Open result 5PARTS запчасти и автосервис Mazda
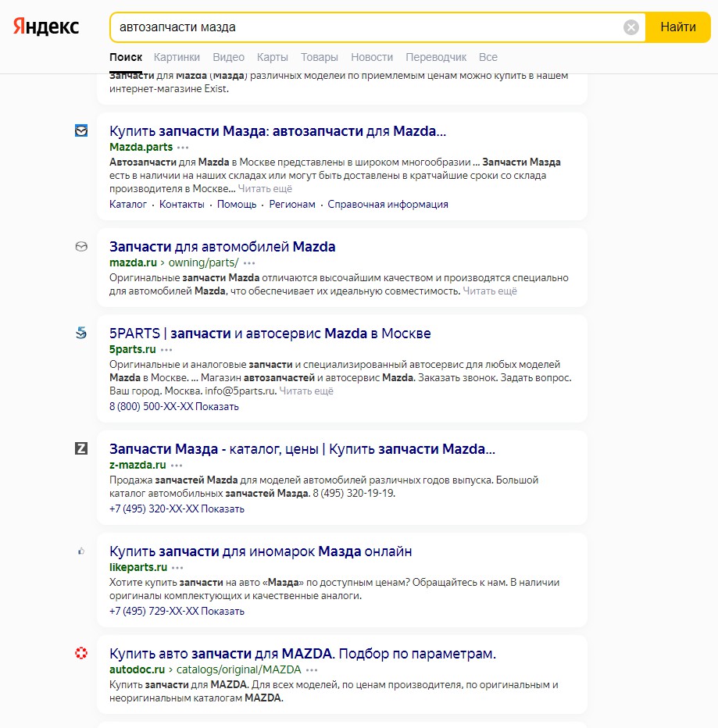The image size is (718, 728). point(270,334)
